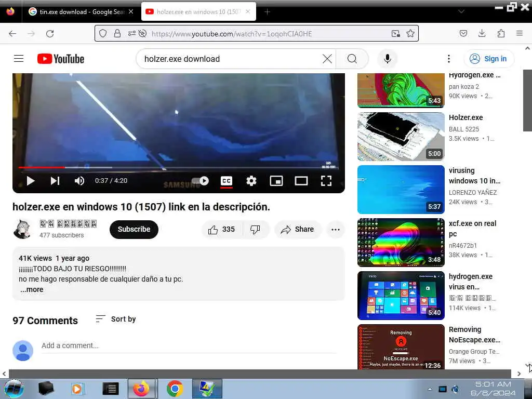Image resolution: width=532 pixels, height=399 pixels.
Task: Go to the YouTube home logo
Action: pos(60,59)
